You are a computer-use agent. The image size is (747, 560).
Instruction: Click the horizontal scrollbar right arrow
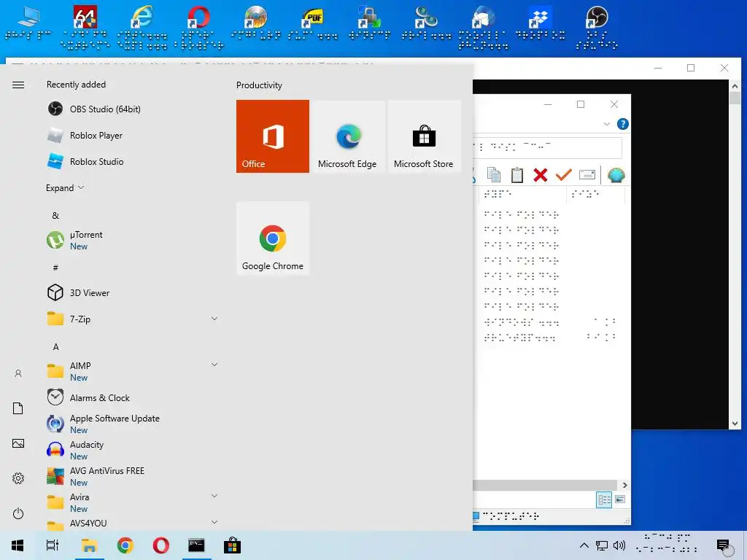click(x=624, y=485)
